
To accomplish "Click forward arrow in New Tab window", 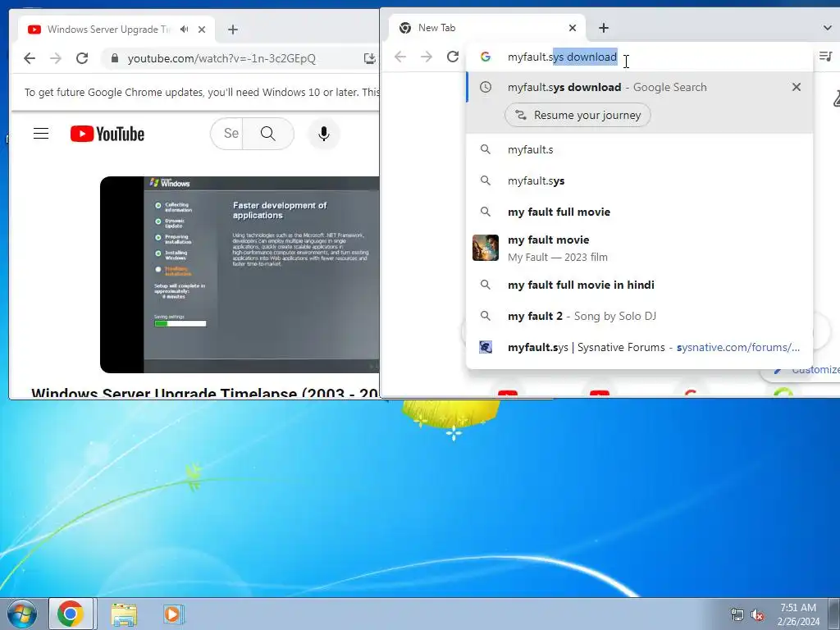I will tap(427, 57).
